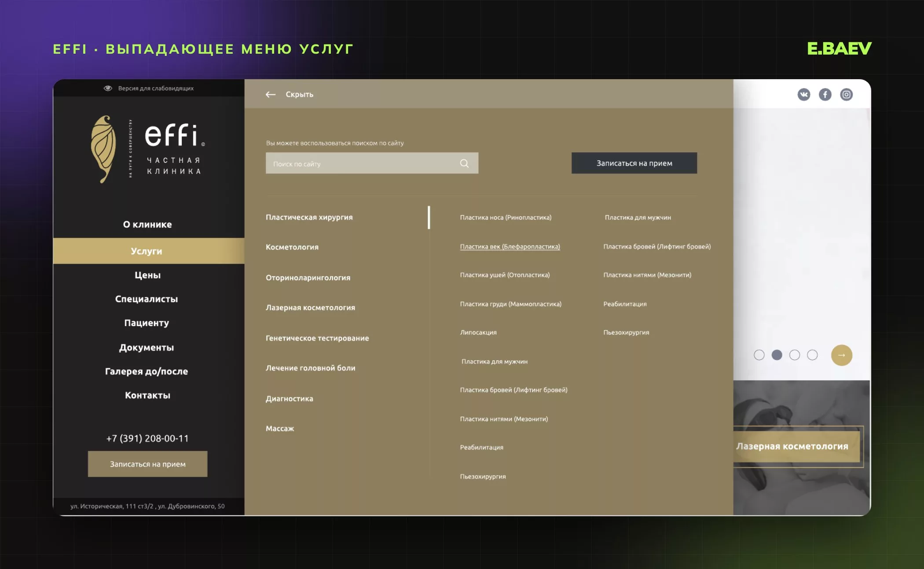
Task: Select Генетическое тестирование category
Action: (317, 338)
